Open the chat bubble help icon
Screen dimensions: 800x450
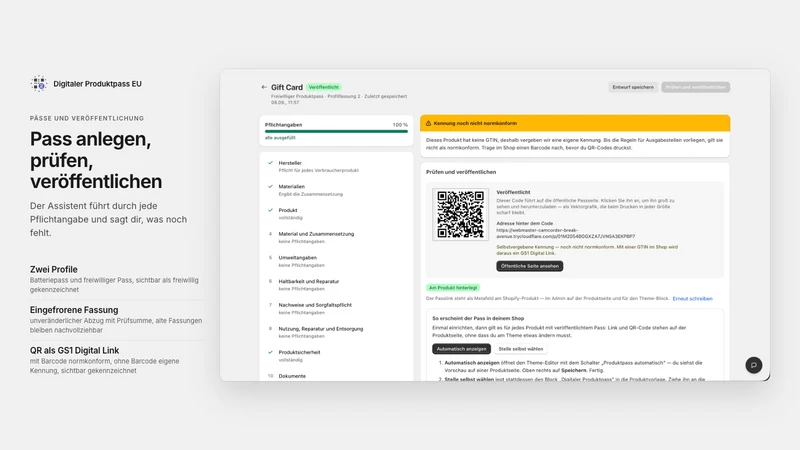point(754,365)
